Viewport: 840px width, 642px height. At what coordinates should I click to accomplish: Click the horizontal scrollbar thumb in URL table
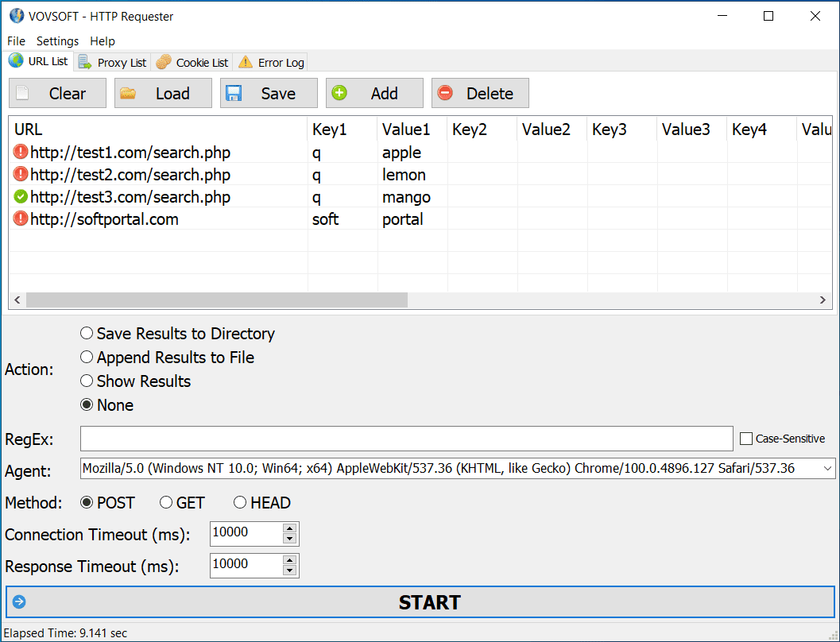217,300
